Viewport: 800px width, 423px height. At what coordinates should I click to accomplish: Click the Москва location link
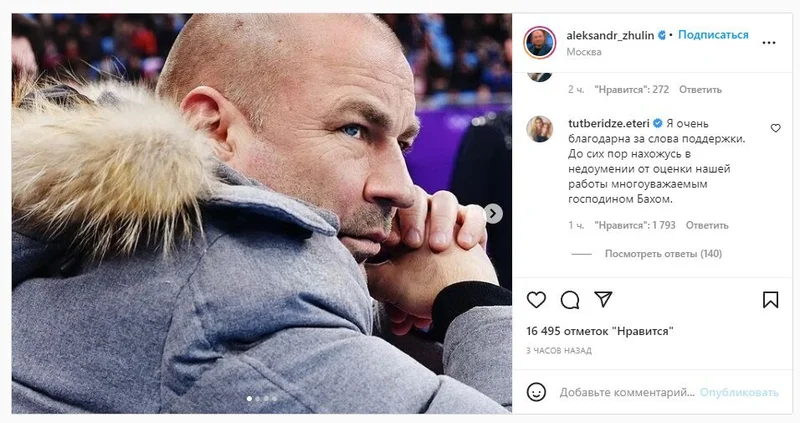pos(584,52)
